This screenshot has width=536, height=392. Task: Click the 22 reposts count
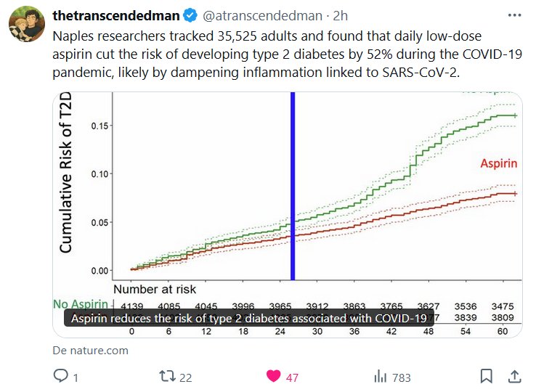(185, 377)
